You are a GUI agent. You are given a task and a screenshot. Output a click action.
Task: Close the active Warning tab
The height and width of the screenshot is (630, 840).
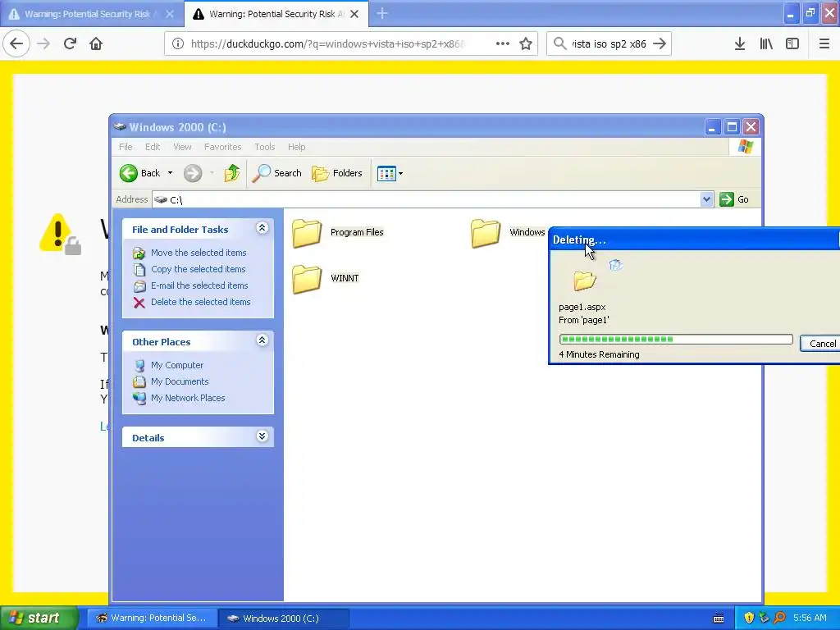coord(354,14)
